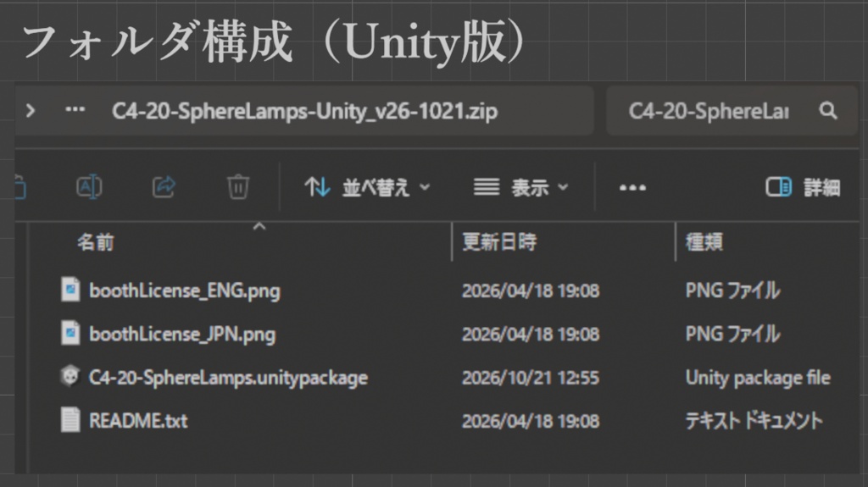Open the breadcrumb ellipsis for hidden folders
The width and height of the screenshot is (868, 487).
75,109
